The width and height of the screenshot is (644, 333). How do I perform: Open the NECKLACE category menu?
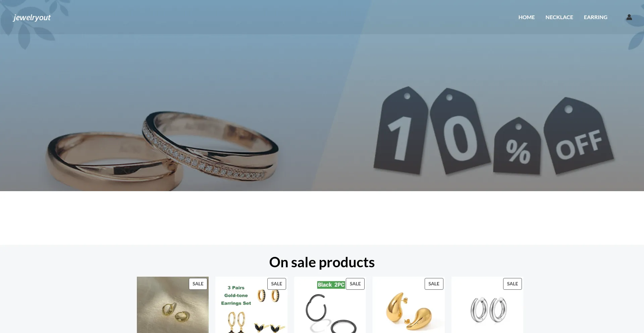[x=559, y=17]
